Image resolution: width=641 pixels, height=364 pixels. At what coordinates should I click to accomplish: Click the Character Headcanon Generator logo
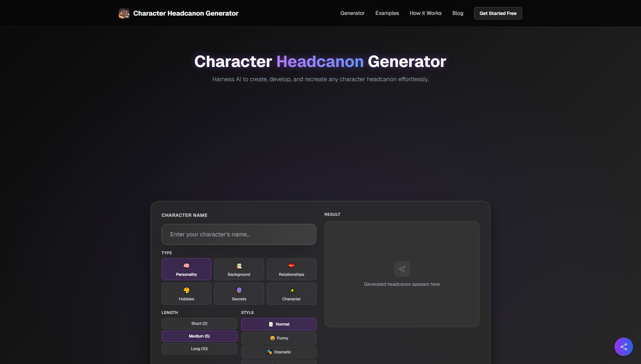coord(178,13)
